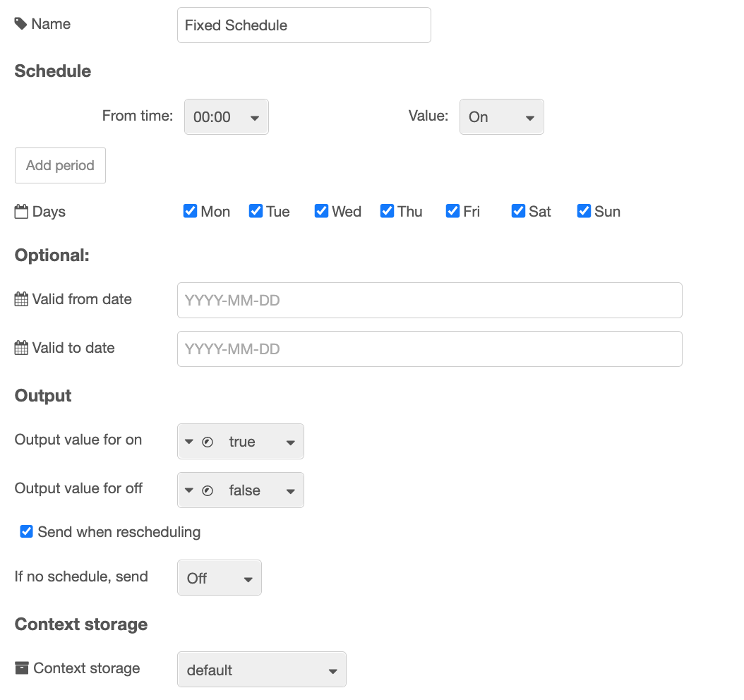Screen dimensions: 744x700
Task: Open the From time 00:00 dropdown
Action: [227, 116]
